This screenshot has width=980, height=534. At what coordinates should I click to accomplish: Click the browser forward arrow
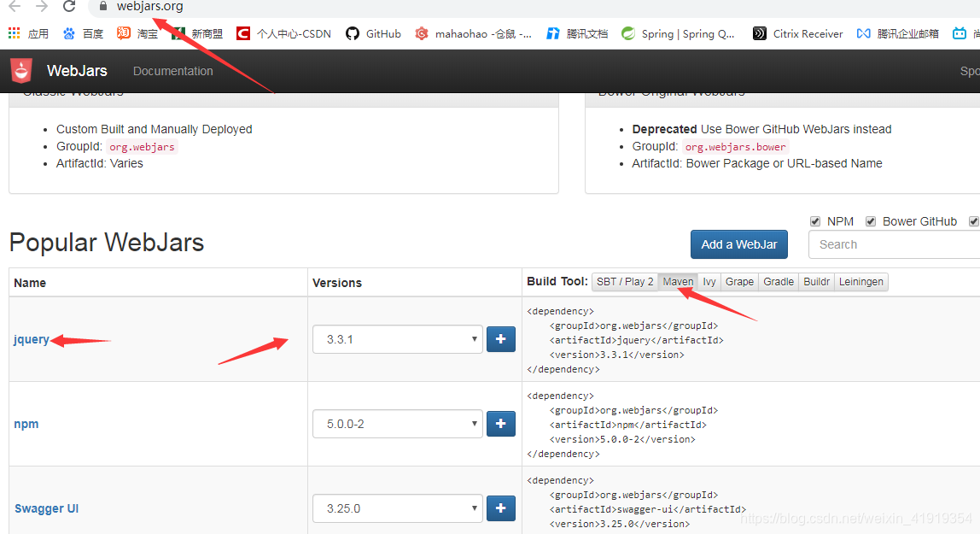click(42, 6)
